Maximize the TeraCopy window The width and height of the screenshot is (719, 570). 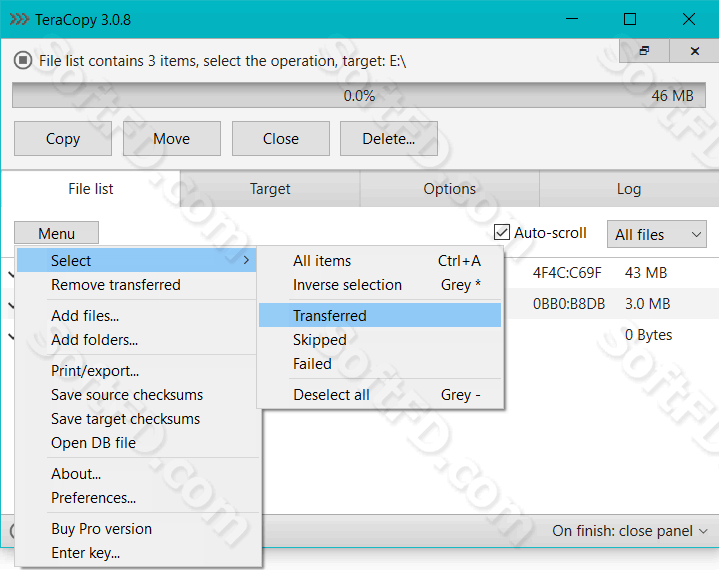pos(630,19)
